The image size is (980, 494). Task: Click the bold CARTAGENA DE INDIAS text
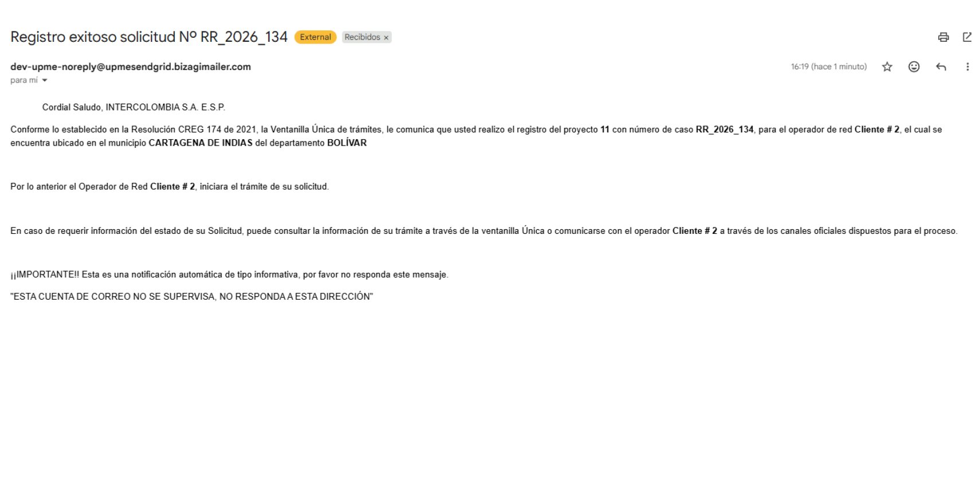[200, 143]
